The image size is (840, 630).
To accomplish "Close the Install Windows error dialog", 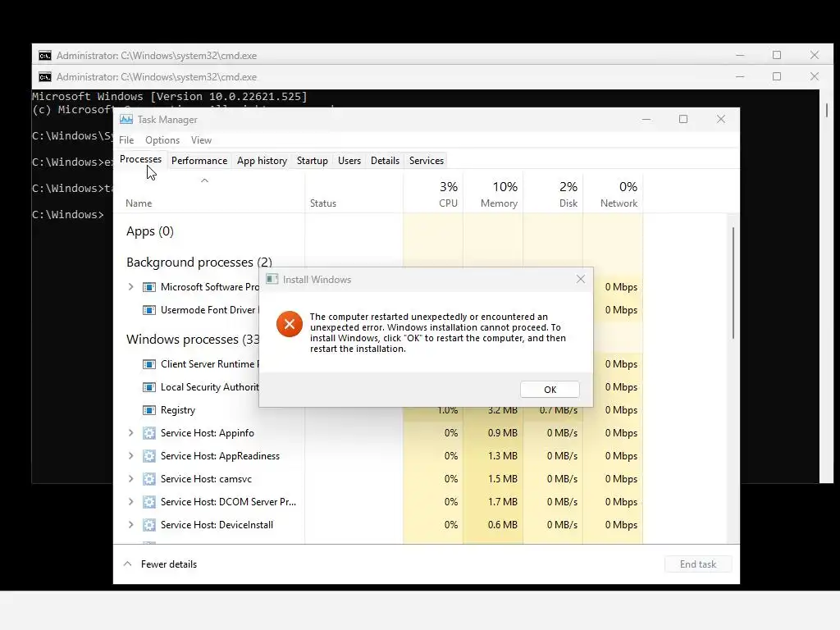I will pos(581,279).
